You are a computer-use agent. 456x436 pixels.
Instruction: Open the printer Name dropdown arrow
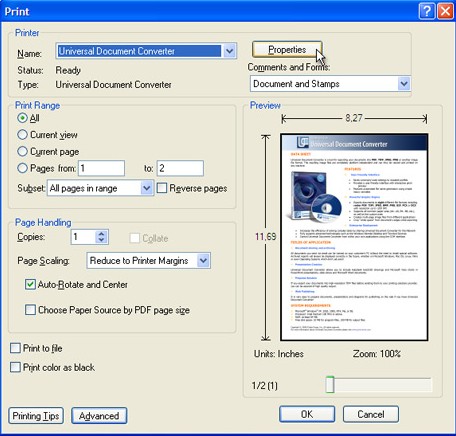229,51
